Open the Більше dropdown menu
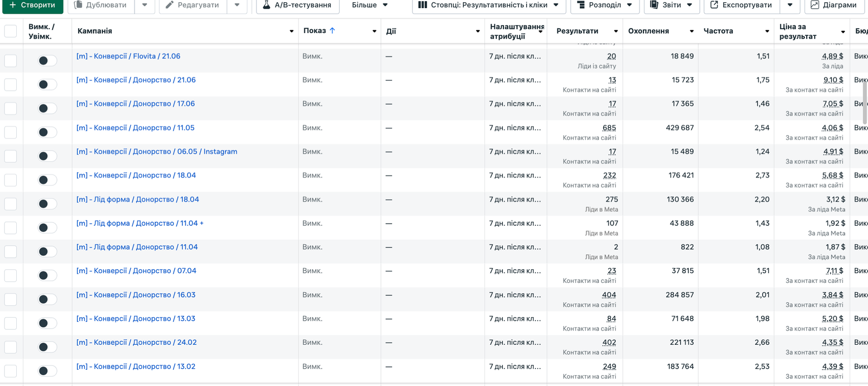868x386 pixels. pyautogui.click(x=370, y=5)
